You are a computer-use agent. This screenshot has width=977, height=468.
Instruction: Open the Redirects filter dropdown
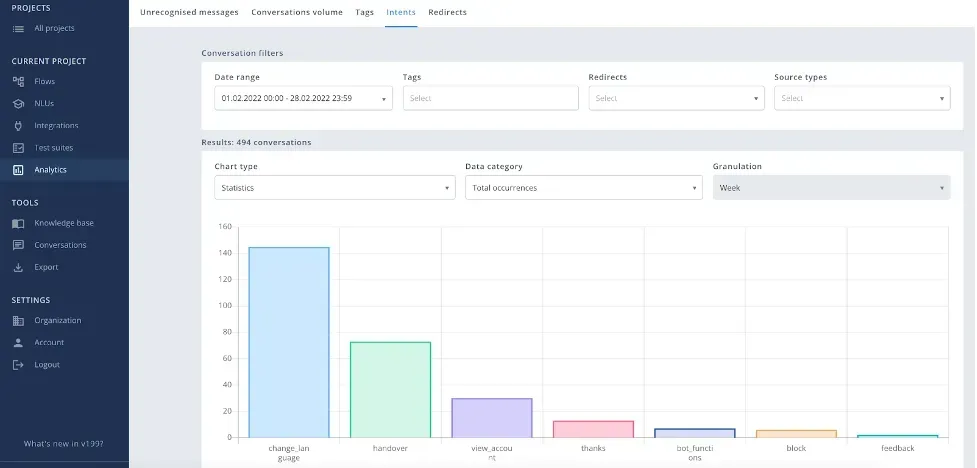(677, 98)
